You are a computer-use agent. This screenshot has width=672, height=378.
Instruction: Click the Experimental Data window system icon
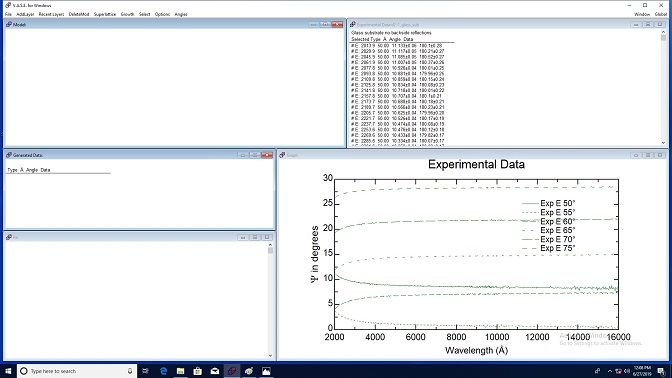coord(352,24)
